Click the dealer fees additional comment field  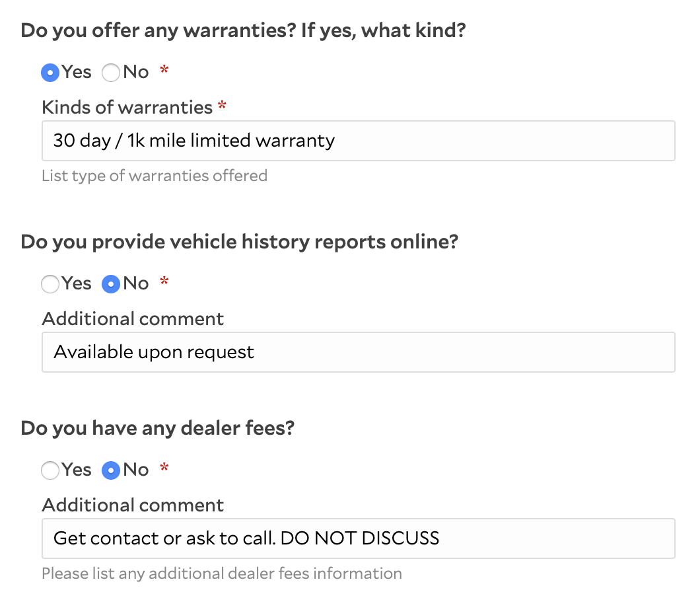click(x=358, y=539)
